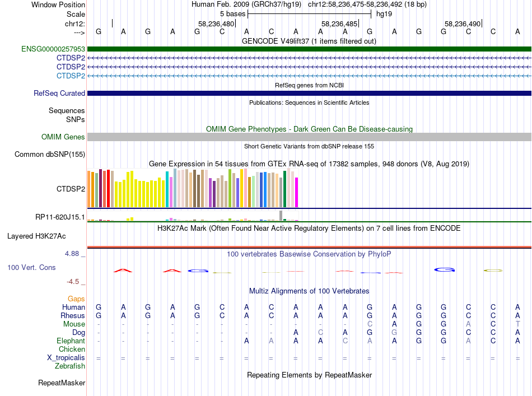Click the large blue G in PhyloP track
The image size is (532, 396).
[x=445, y=270]
